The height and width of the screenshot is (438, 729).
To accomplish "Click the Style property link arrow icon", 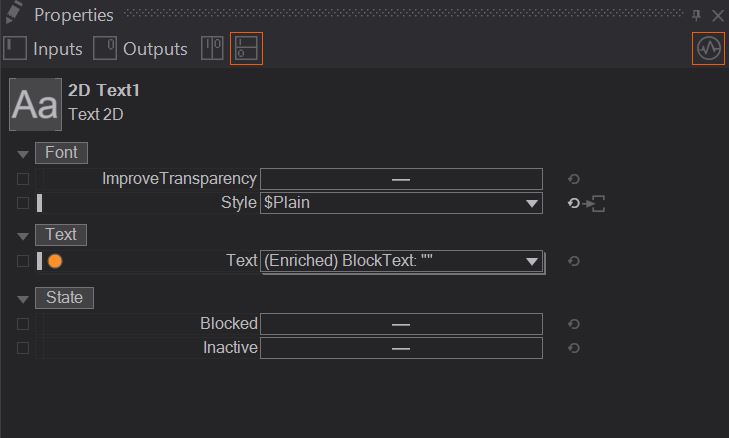I will tap(597, 204).
